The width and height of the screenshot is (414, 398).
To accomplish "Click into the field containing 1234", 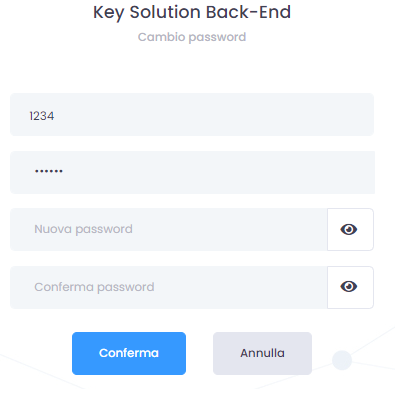I will click(192, 114).
